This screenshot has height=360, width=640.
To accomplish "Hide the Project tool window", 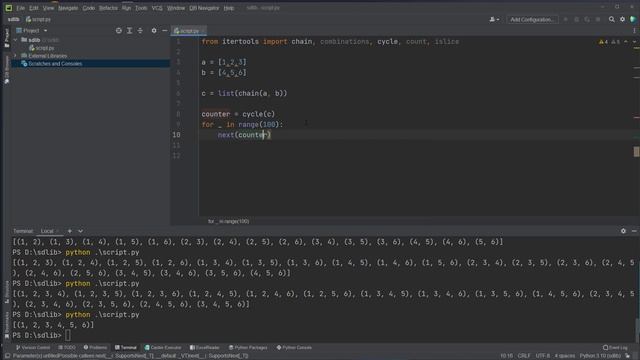I will pos(164,31).
